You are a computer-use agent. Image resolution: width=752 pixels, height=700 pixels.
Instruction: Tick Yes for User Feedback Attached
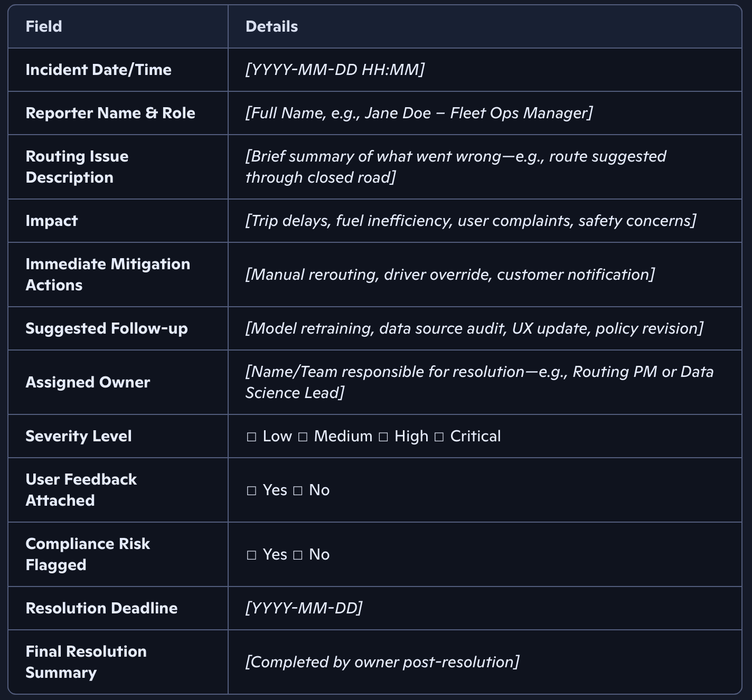point(251,491)
